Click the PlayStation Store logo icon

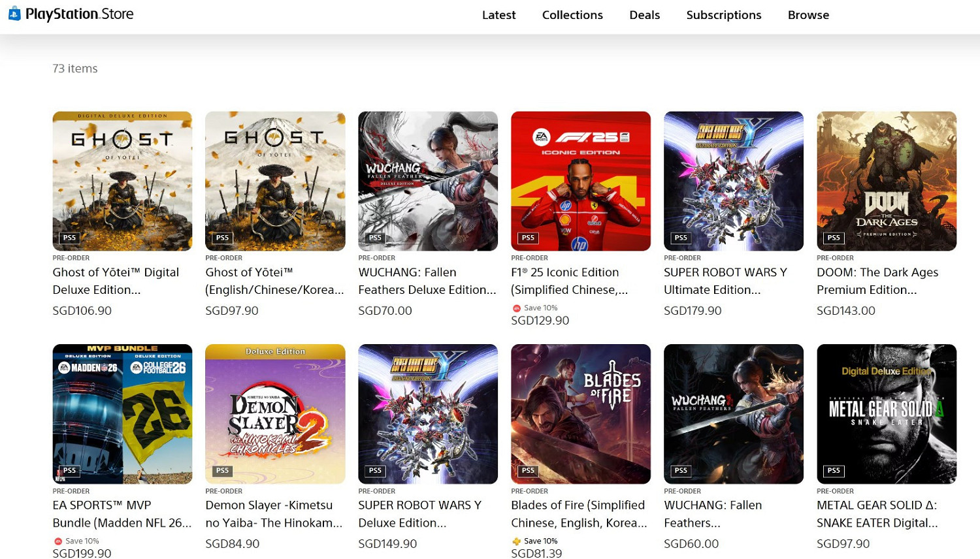click(14, 14)
